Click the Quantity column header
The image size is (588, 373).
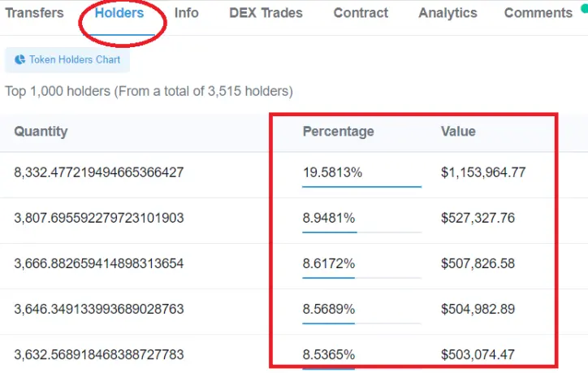(x=41, y=132)
